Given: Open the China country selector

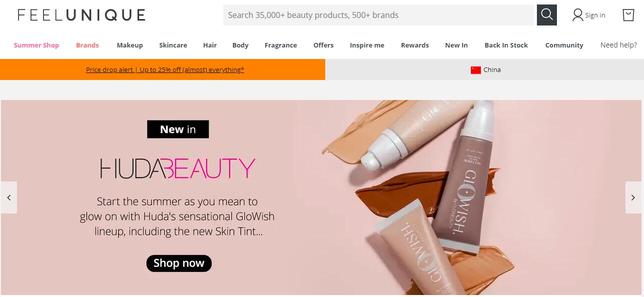Looking at the screenshot, I should click(x=485, y=69).
